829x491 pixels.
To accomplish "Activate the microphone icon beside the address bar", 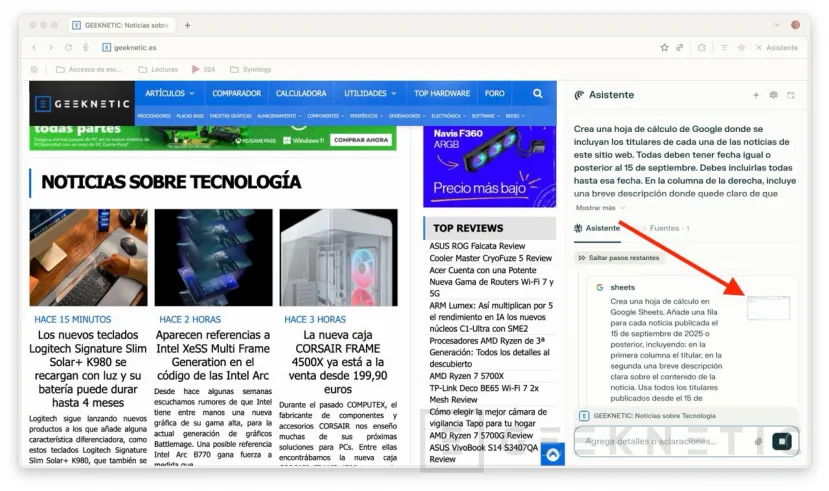I will tap(85, 48).
